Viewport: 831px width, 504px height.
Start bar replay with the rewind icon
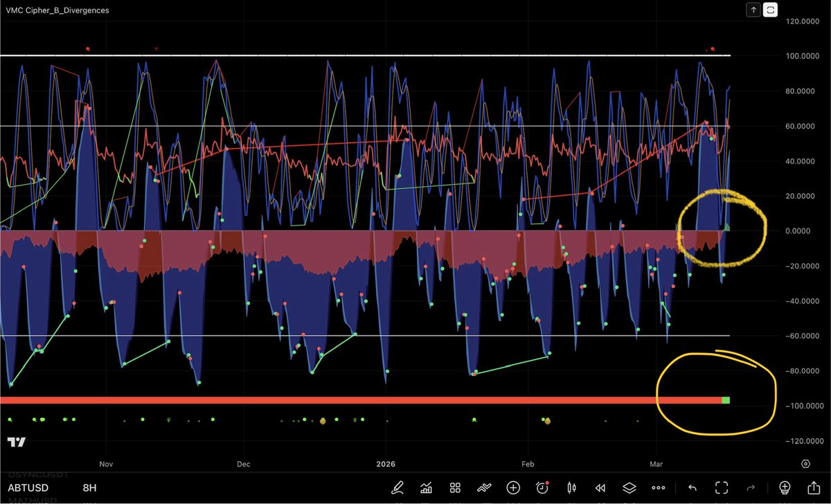point(600,487)
